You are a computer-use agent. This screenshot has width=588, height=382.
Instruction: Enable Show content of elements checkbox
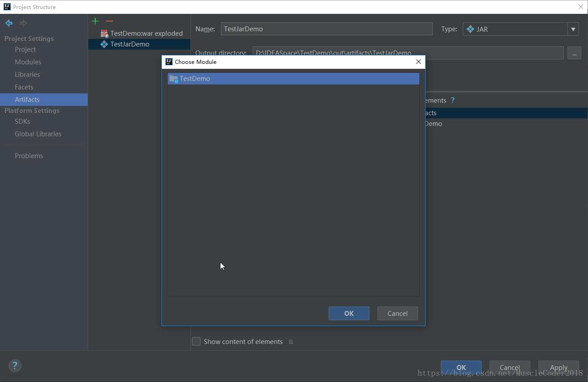(x=196, y=342)
